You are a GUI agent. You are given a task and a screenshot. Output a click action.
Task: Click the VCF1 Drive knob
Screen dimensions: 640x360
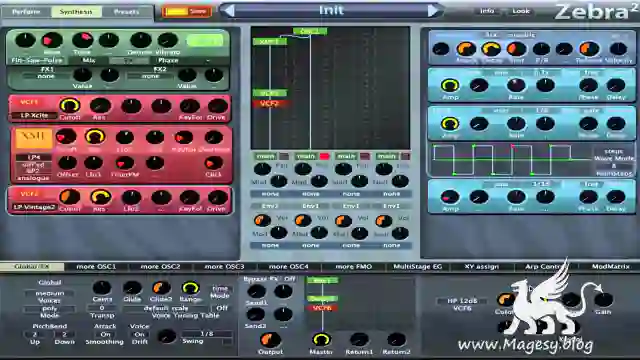(217, 106)
